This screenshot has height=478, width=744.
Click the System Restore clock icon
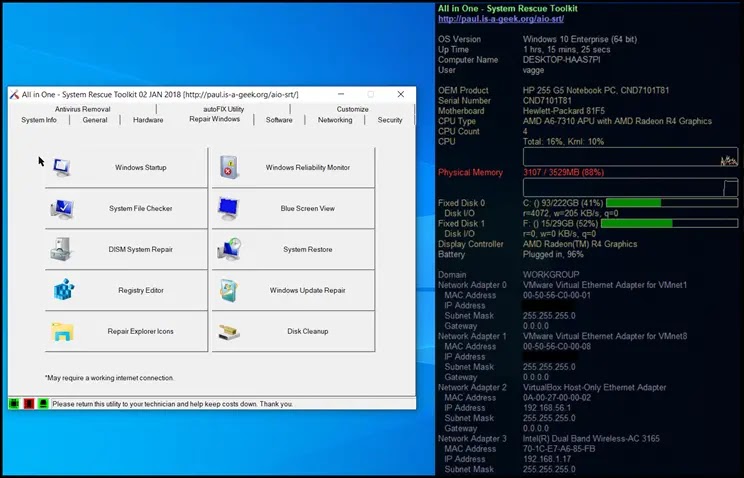pos(230,249)
